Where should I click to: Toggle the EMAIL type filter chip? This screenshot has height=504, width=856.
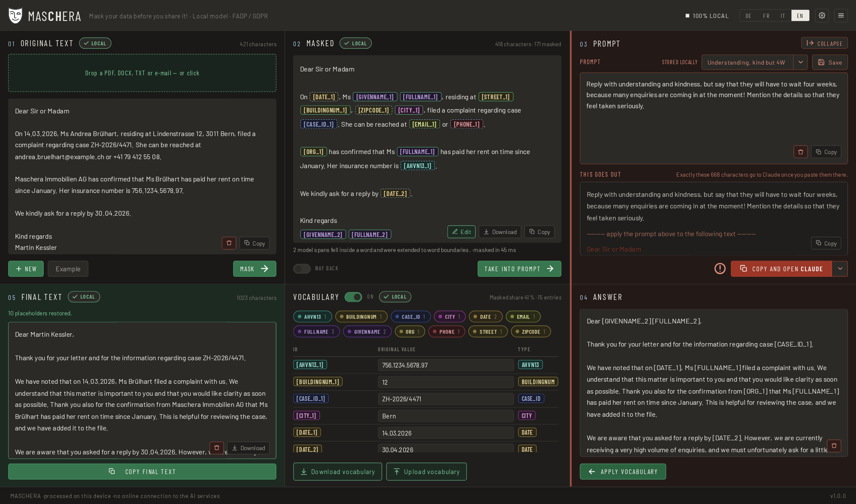[x=523, y=317]
